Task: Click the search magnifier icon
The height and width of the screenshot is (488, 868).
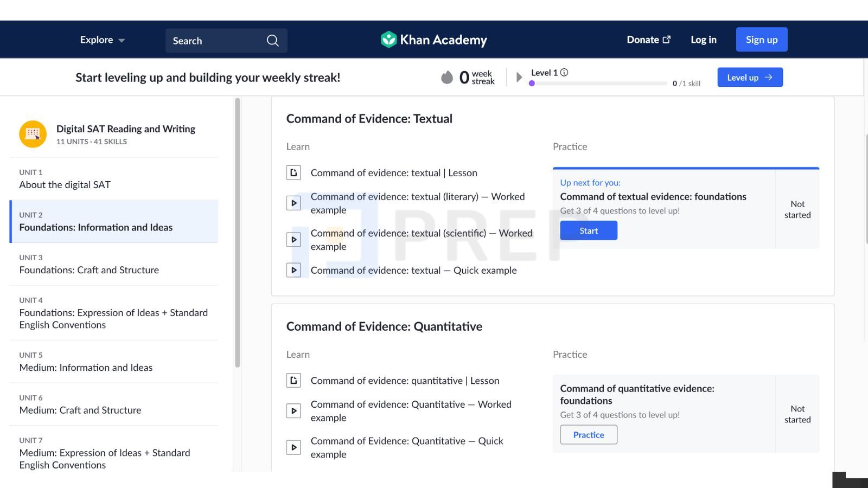Action: click(x=272, y=41)
